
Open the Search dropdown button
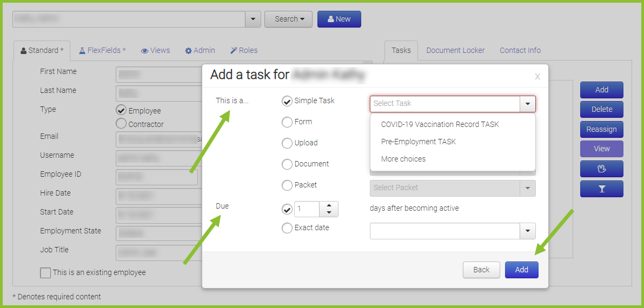[x=288, y=19]
